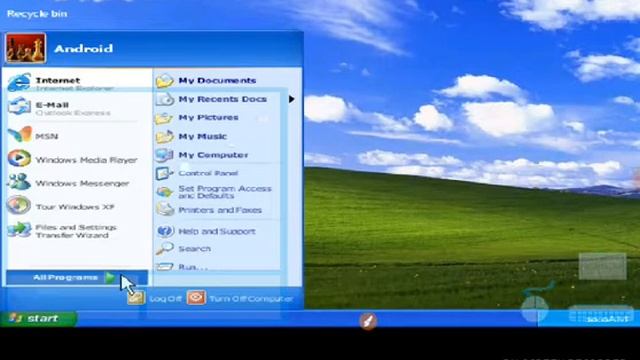Click the My Pictures label
The height and width of the screenshot is (360, 640).
[x=208, y=118]
